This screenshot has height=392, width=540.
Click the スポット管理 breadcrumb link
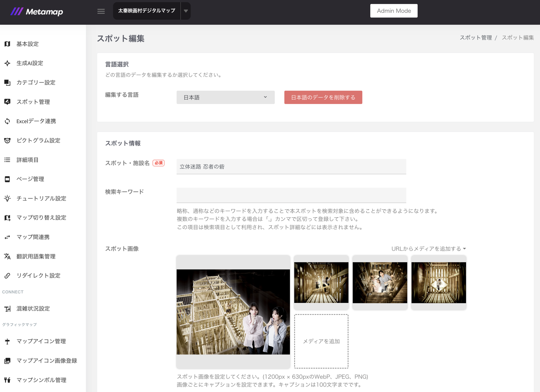(476, 38)
